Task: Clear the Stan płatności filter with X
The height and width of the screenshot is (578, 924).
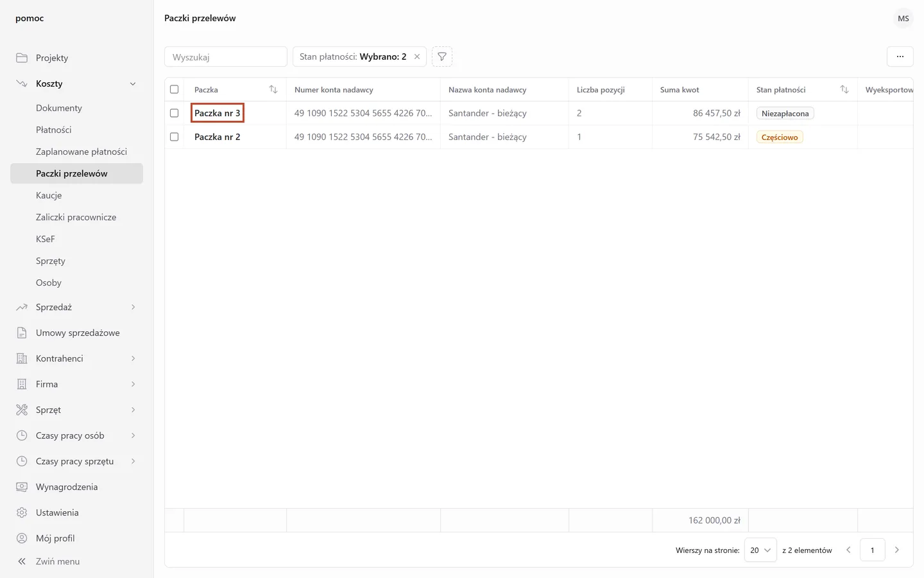Action: tap(417, 57)
